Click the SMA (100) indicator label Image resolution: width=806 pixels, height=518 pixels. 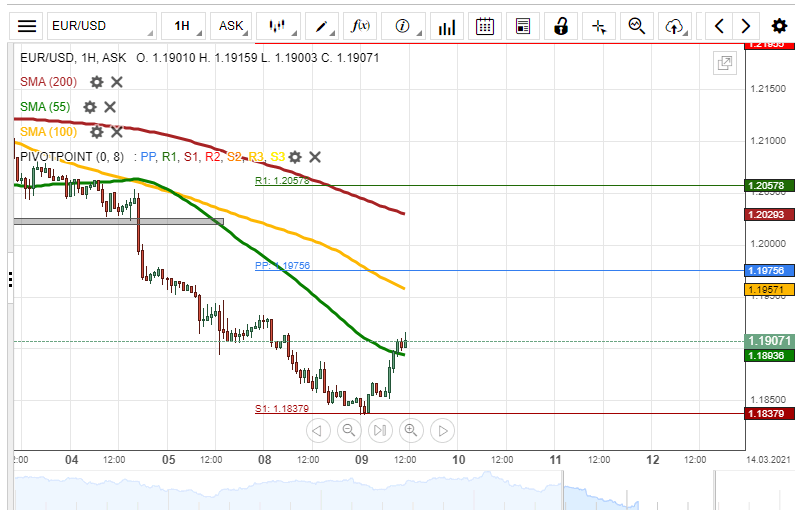click(48, 132)
